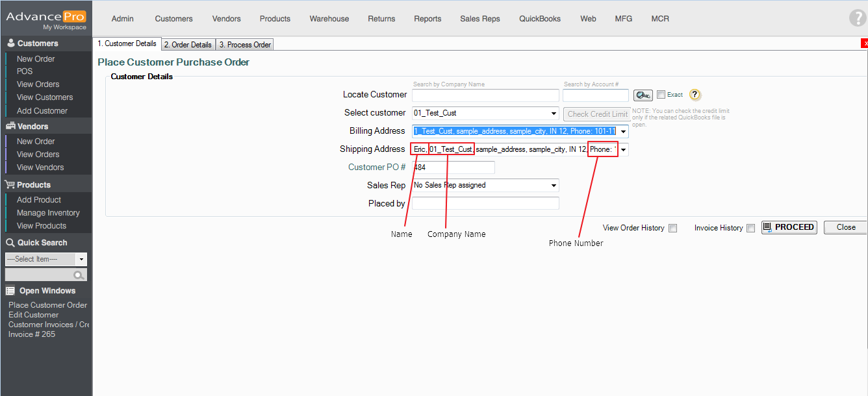The height and width of the screenshot is (396, 868).
Task: Click the Open Windows list icon
Action: [x=10, y=291]
